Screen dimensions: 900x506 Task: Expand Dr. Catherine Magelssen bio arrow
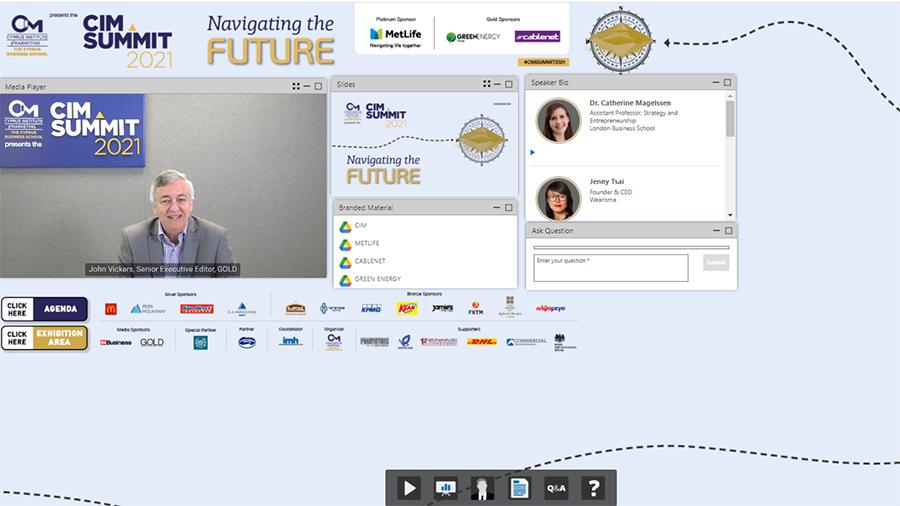coord(533,153)
